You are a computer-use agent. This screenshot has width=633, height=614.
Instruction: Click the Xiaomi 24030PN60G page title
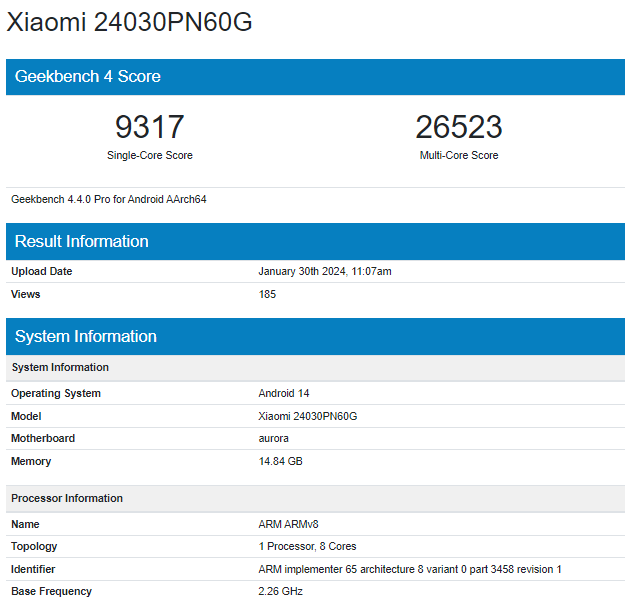pos(129,22)
